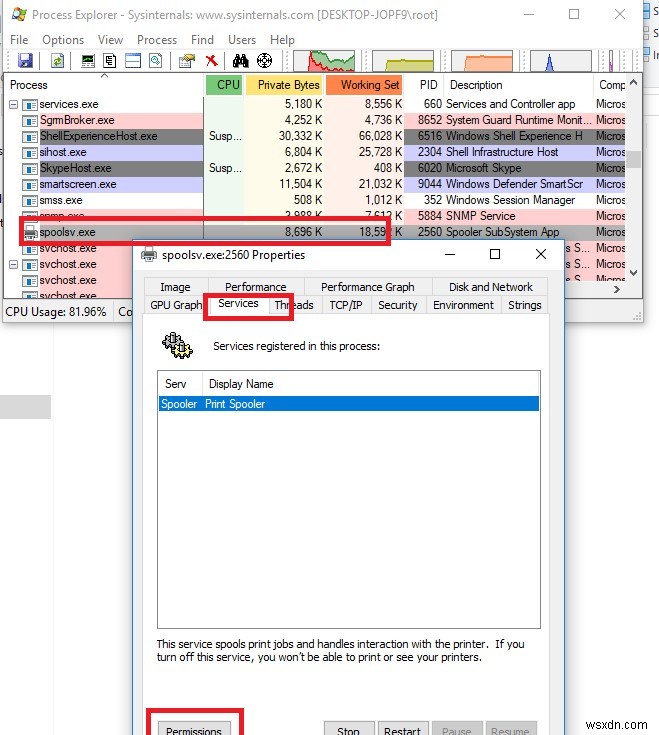659x735 pixels.
Task: Click scroll up arrow of process list
Action: tap(634, 83)
